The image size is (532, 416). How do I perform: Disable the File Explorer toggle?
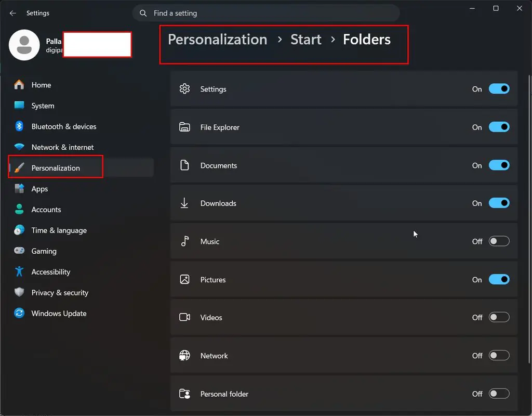pos(499,127)
